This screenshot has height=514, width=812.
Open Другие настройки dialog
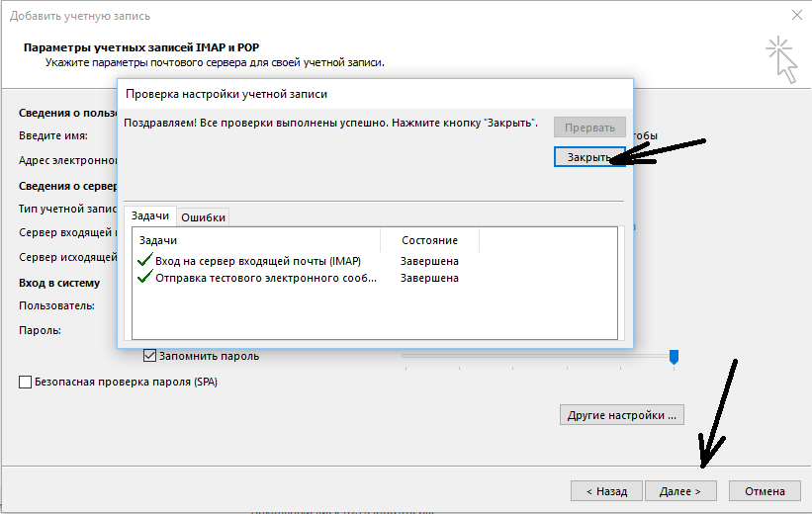pos(622,415)
